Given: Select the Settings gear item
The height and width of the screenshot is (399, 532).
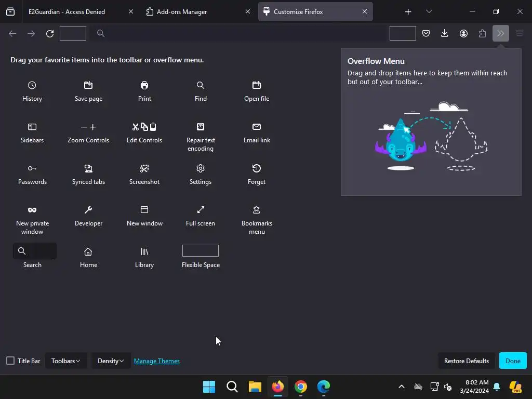Looking at the screenshot, I should point(201,175).
